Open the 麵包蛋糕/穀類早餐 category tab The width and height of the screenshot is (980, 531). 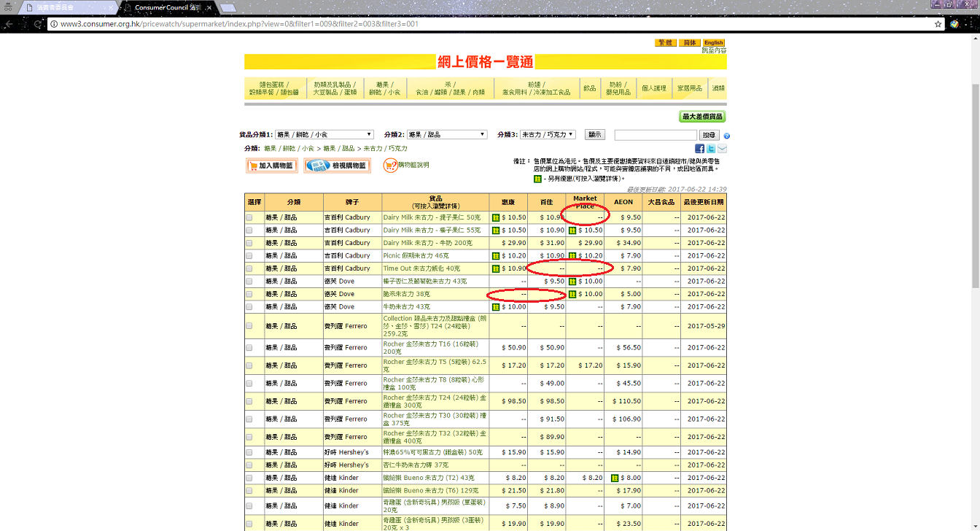(x=274, y=88)
